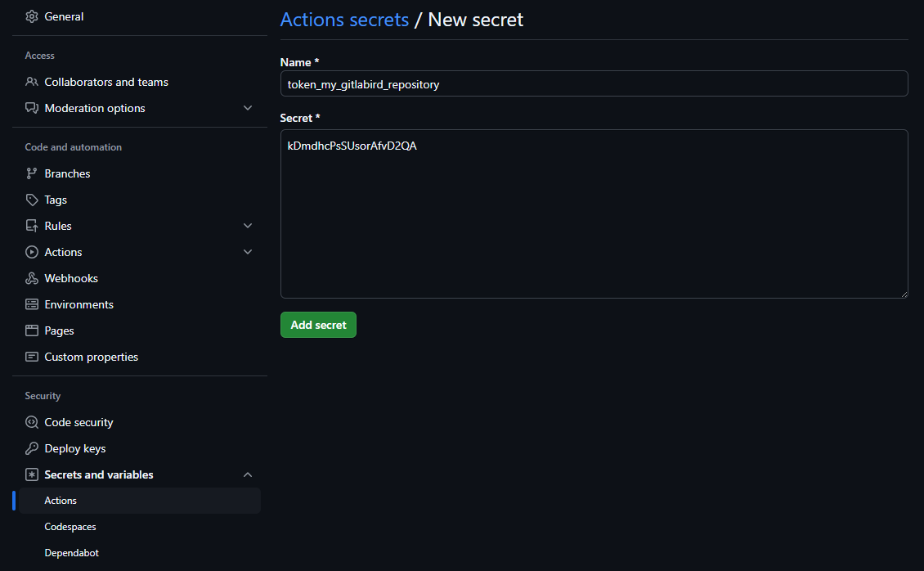
Task: Click the Webhooks icon in sidebar
Action: point(32,278)
